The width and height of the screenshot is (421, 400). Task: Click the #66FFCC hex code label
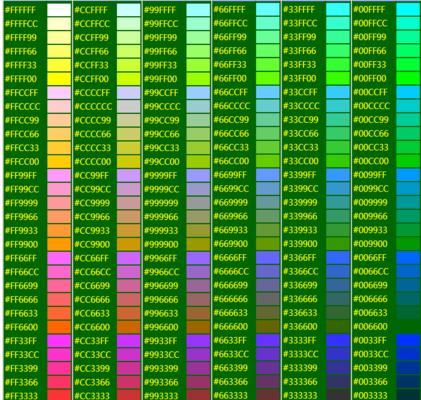[231, 23]
